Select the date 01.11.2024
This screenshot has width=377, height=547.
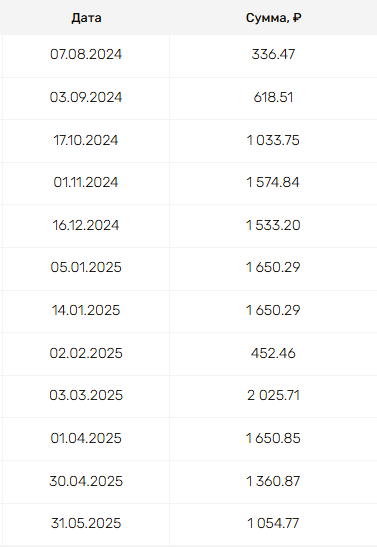click(86, 182)
